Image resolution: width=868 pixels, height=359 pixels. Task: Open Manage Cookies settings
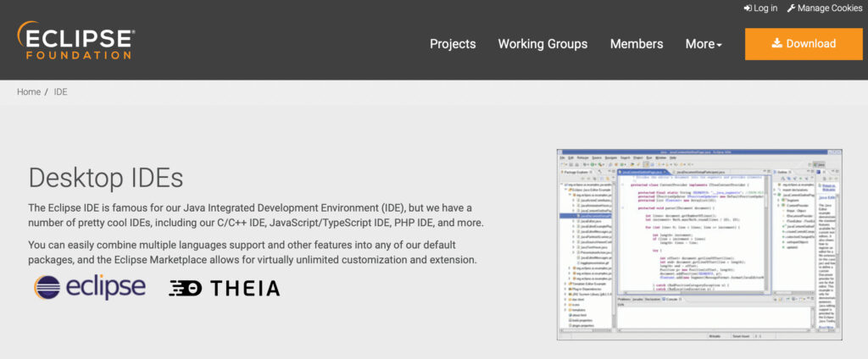coord(825,8)
